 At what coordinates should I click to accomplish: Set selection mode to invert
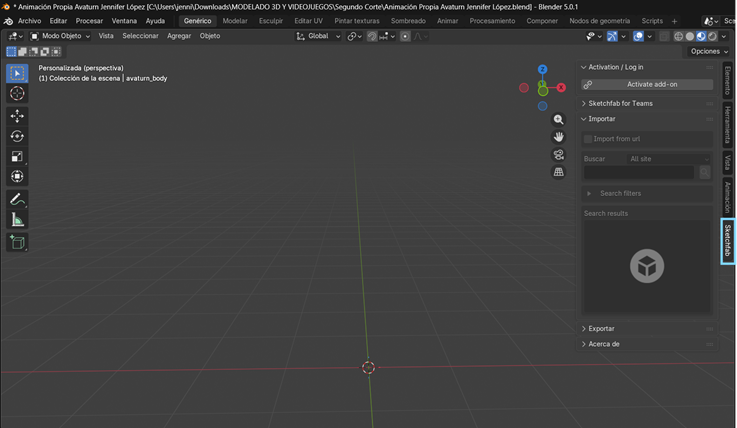(x=45, y=52)
